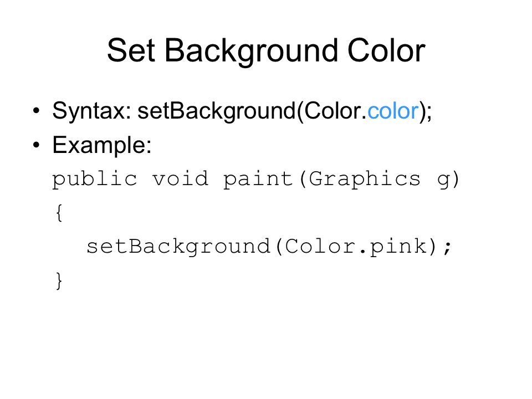Click the closing curly brace

tap(59, 281)
